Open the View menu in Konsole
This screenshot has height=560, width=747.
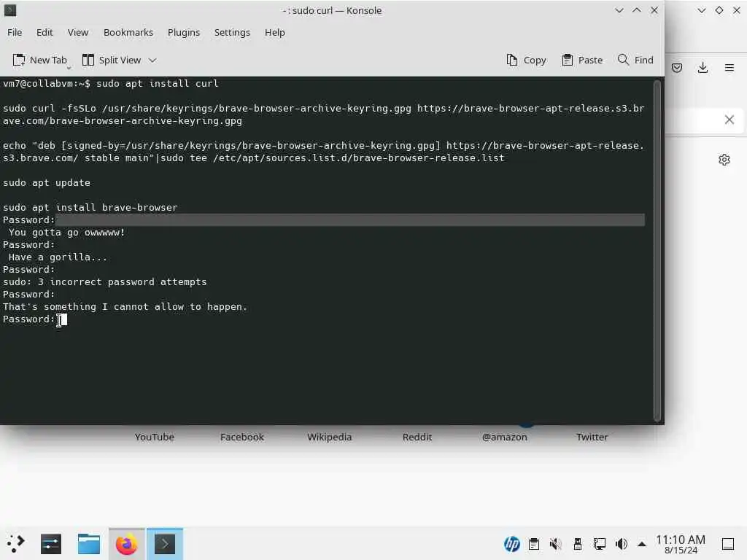(x=77, y=32)
